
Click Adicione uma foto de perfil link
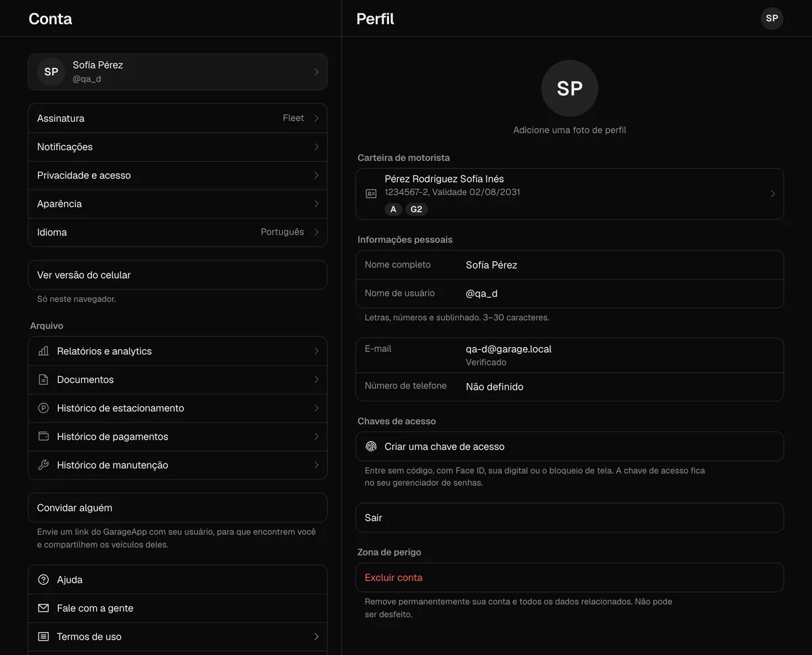pyautogui.click(x=570, y=130)
